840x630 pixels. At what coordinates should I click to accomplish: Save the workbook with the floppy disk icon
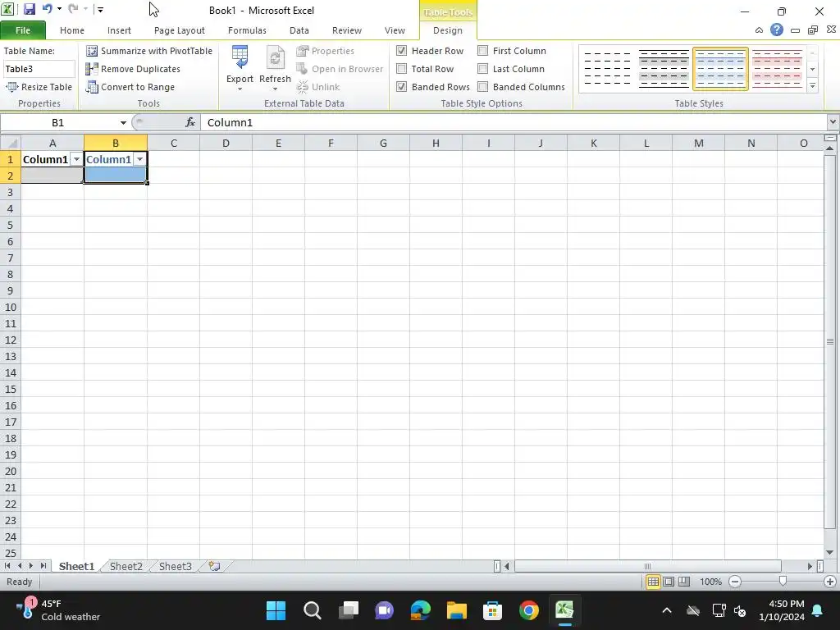click(x=29, y=9)
